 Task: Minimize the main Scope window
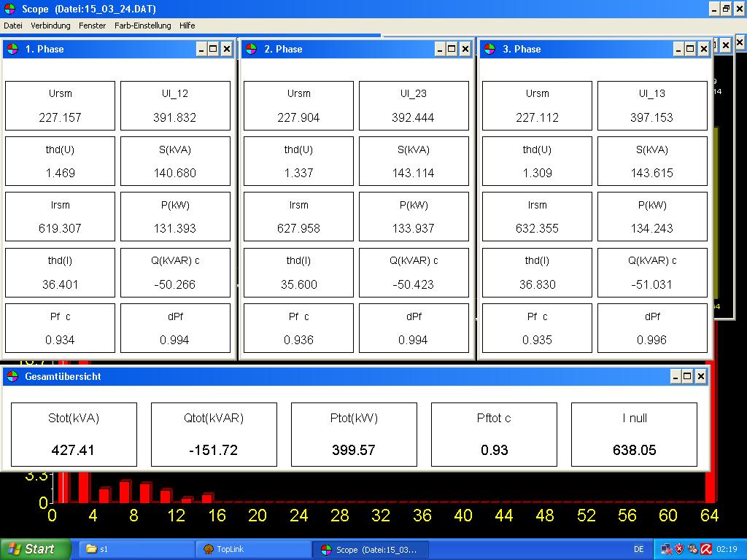pos(713,9)
